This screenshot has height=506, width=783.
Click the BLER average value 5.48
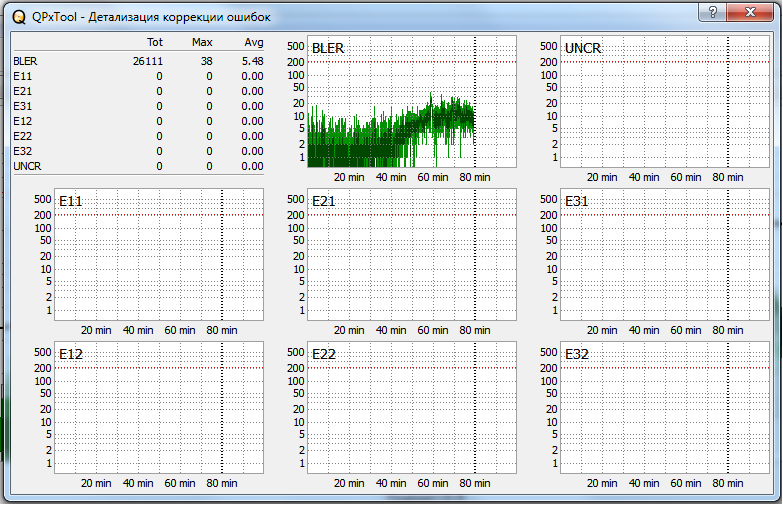pyautogui.click(x=252, y=61)
